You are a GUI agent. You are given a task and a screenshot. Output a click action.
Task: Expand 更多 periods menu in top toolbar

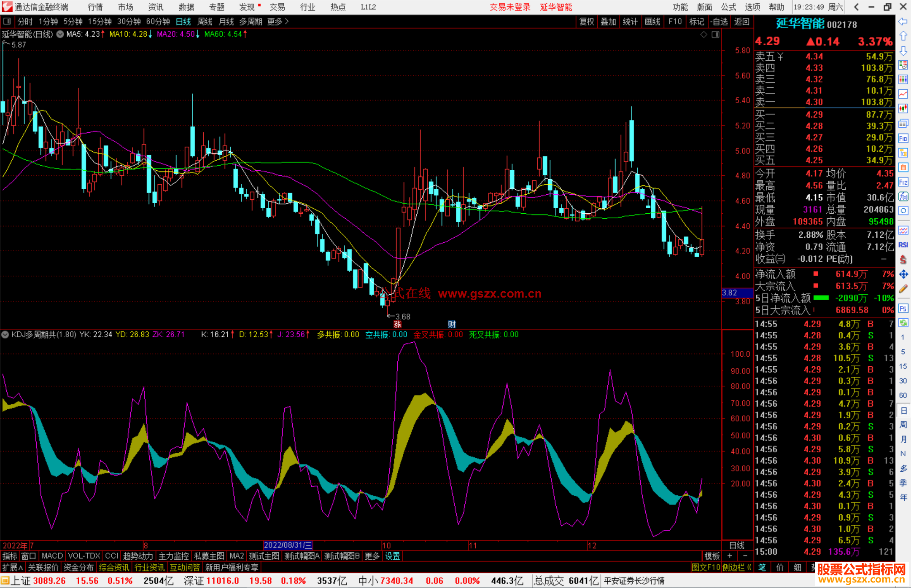278,21
